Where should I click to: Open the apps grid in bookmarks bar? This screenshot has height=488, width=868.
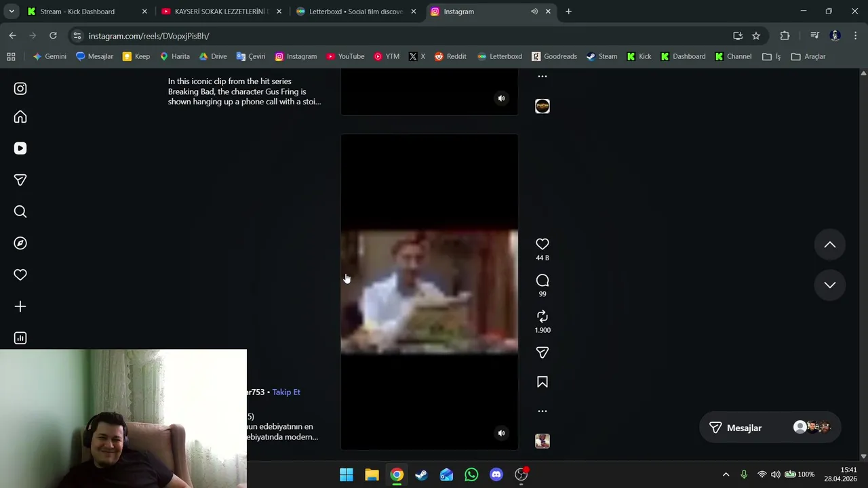(11, 57)
